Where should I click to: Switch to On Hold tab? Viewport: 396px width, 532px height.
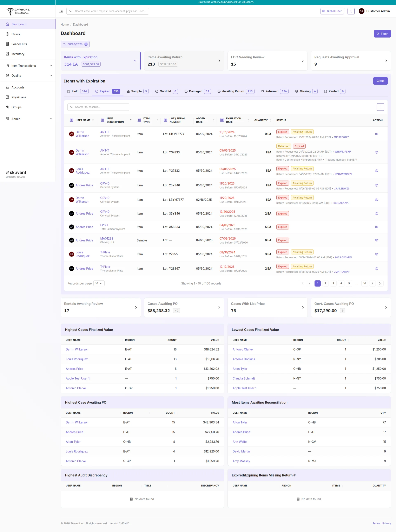(166, 91)
